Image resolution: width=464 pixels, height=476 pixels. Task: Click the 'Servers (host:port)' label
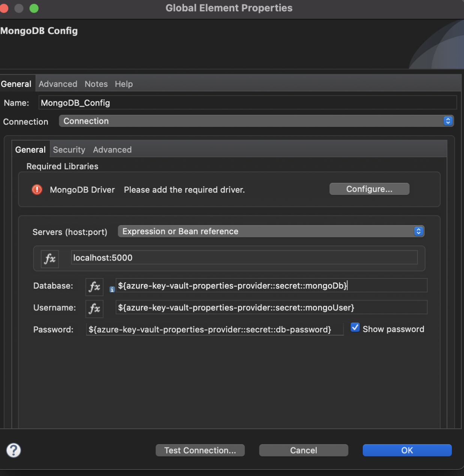(x=70, y=232)
